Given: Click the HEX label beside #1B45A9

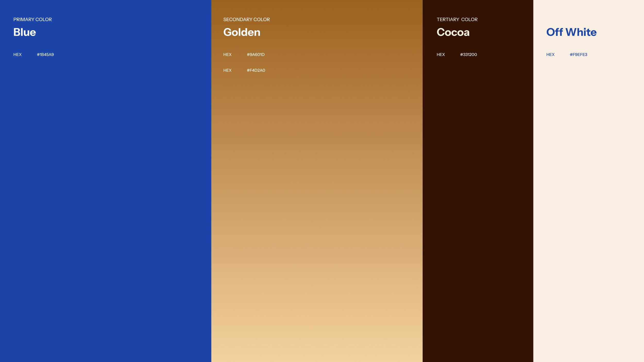Looking at the screenshot, I should point(18,55).
